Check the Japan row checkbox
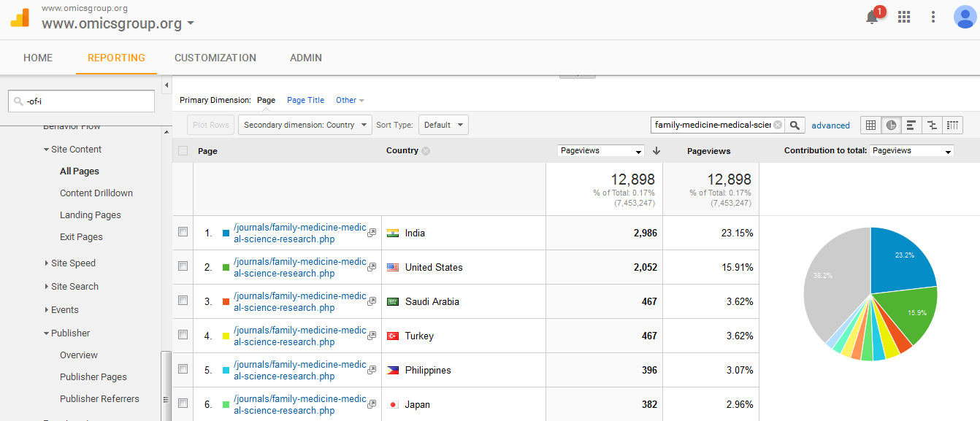Screen dimensions: 980x421 183,403
